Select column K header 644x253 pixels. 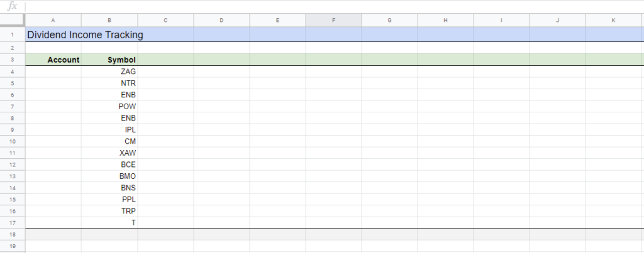(x=613, y=20)
